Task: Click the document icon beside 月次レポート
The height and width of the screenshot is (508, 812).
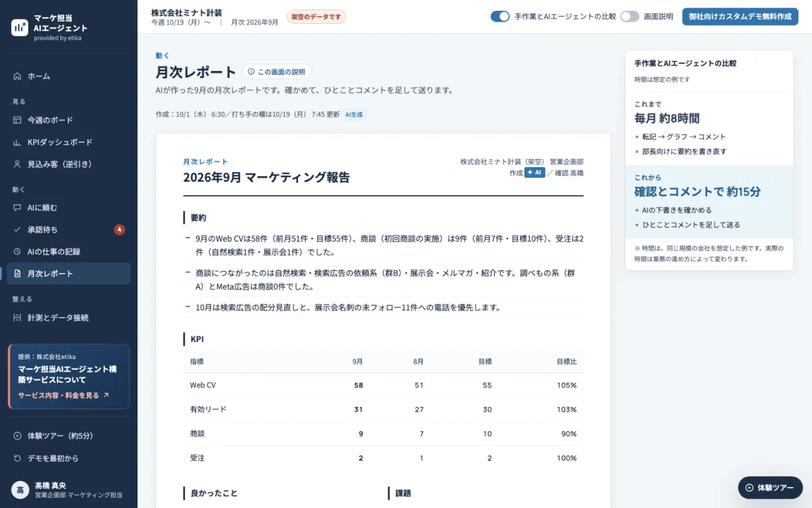Action: pyautogui.click(x=18, y=274)
